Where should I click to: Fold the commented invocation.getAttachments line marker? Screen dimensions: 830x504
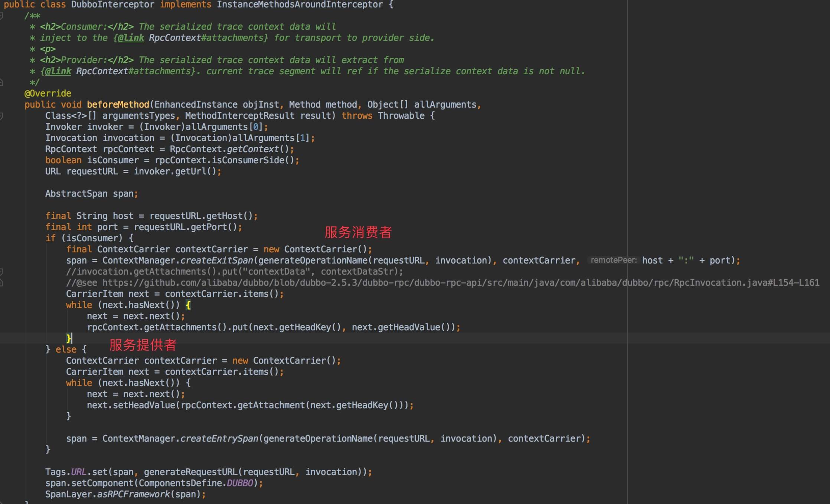pos(1,272)
